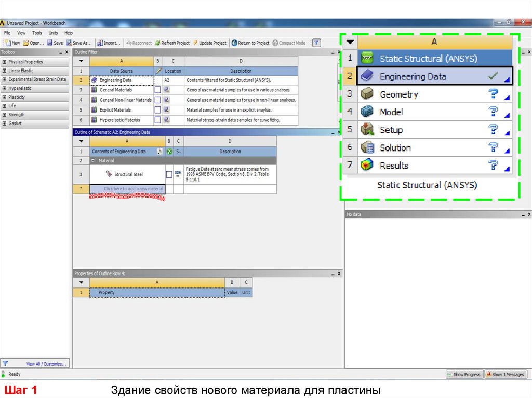Viewport: 532px width, 398px height.
Task: Select the Structural Steel material name
Action: tap(129, 174)
